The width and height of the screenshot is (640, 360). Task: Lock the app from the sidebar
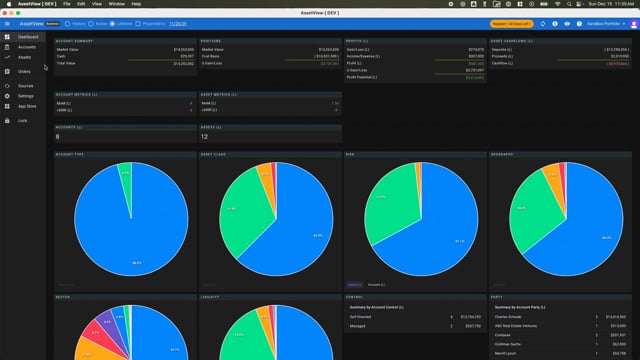tap(23, 120)
